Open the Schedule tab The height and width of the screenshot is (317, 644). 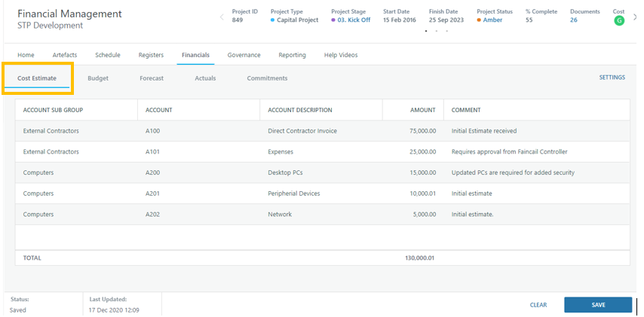tap(108, 55)
